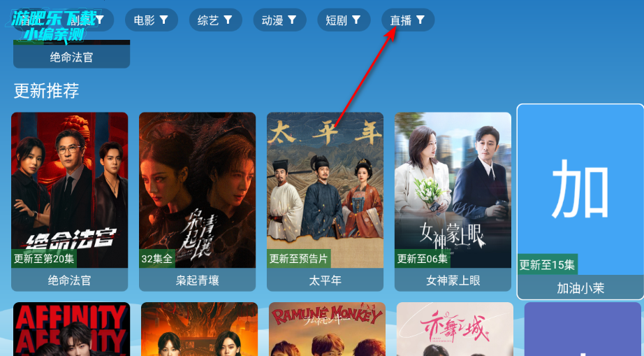Click the filter funnel icon next to 短剧

(356, 20)
